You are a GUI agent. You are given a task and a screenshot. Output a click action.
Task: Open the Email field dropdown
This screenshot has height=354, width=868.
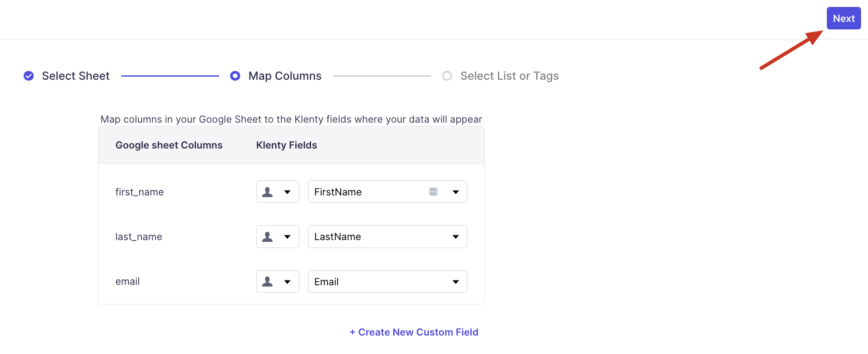pos(455,282)
